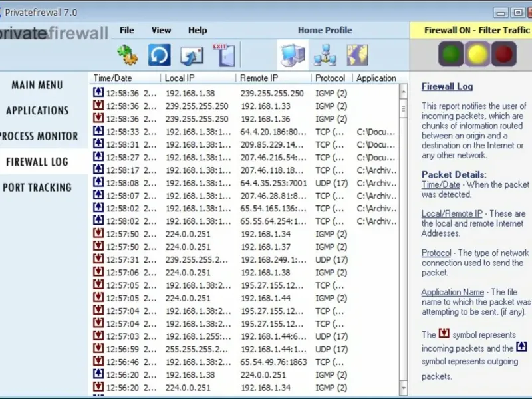Click outgoing icon on the 12:58:08 row
This screenshot has height=399, width=532.
(98, 182)
